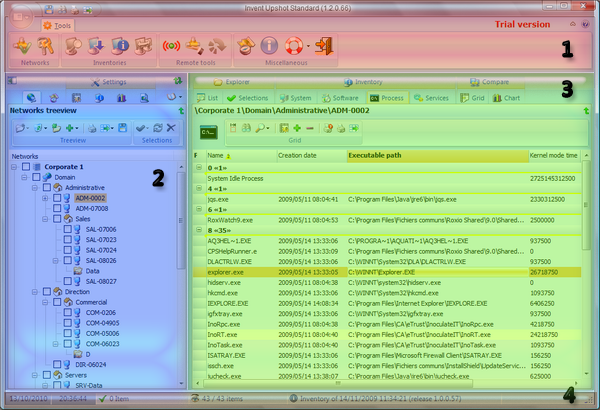
Task: Collapse the Sales tree node
Action: click(45, 219)
